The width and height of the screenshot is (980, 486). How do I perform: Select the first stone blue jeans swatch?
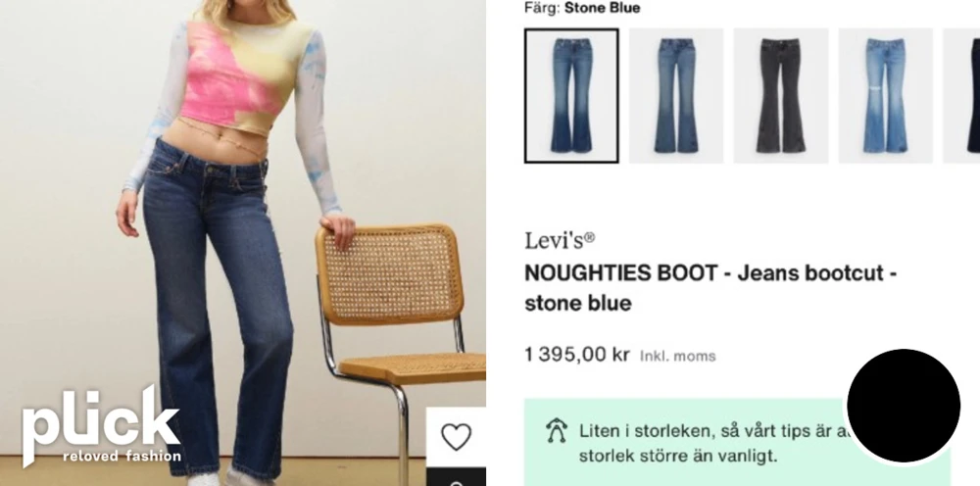pos(571,96)
